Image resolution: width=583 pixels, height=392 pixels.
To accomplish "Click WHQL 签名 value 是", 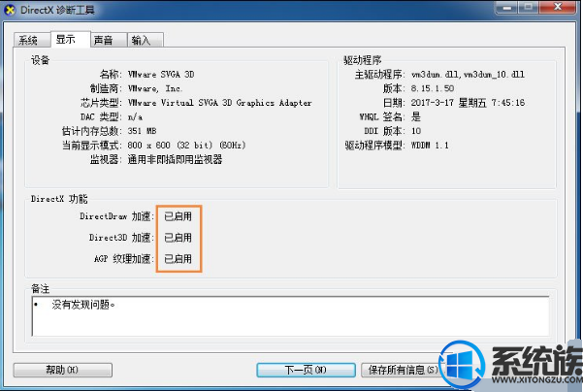I will 416,116.
